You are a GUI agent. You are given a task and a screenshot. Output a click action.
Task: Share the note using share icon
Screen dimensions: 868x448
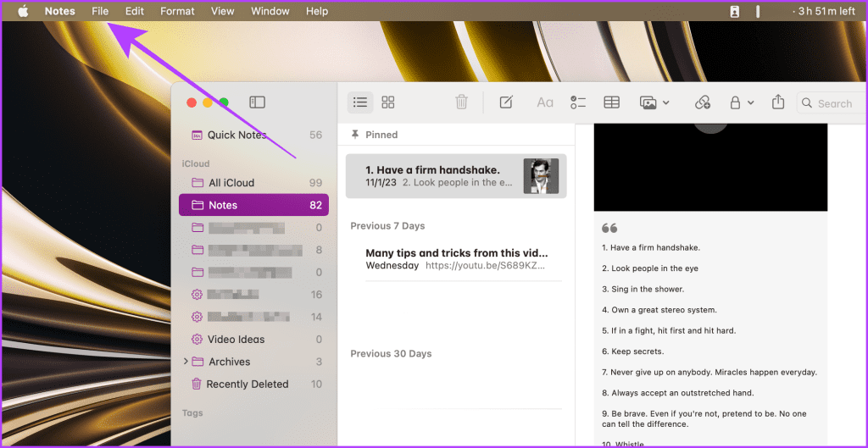pyautogui.click(x=778, y=102)
